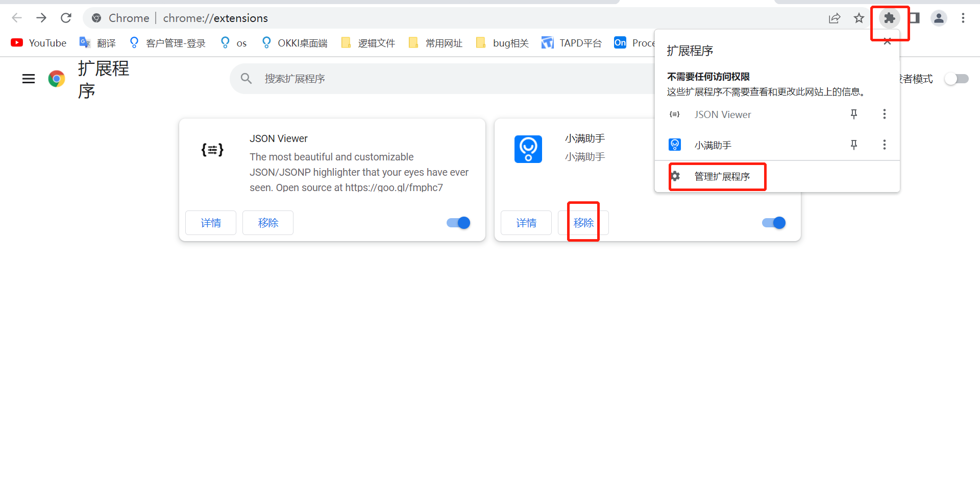Toggle developer mode switch
This screenshot has width=980, height=493.
tap(957, 79)
